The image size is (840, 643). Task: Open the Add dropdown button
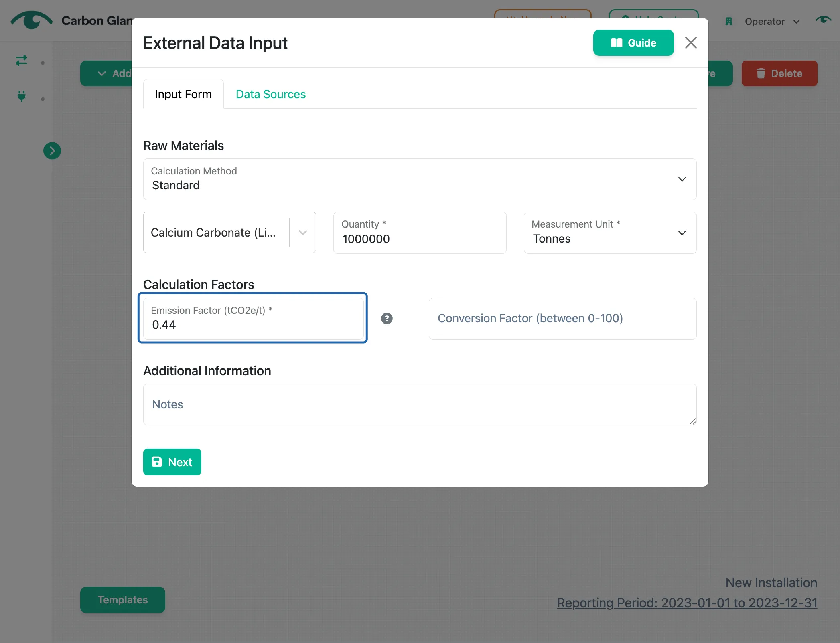[106, 73]
